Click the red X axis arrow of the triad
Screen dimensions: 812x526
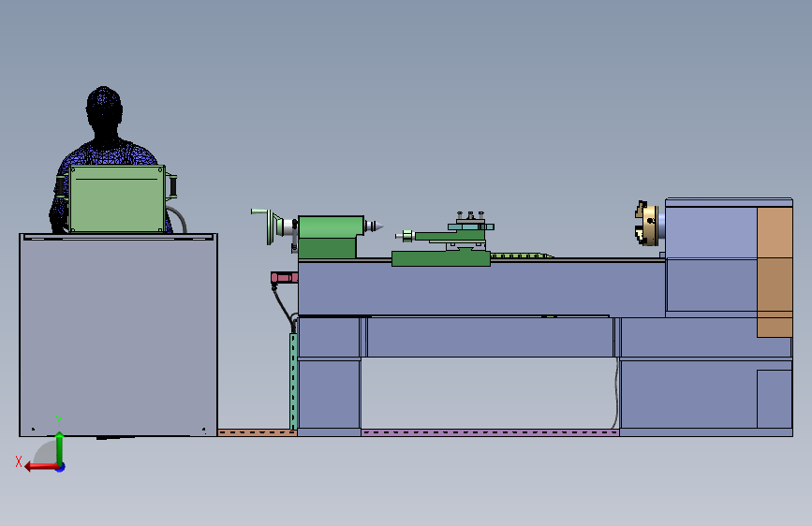pyautogui.click(x=41, y=467)
